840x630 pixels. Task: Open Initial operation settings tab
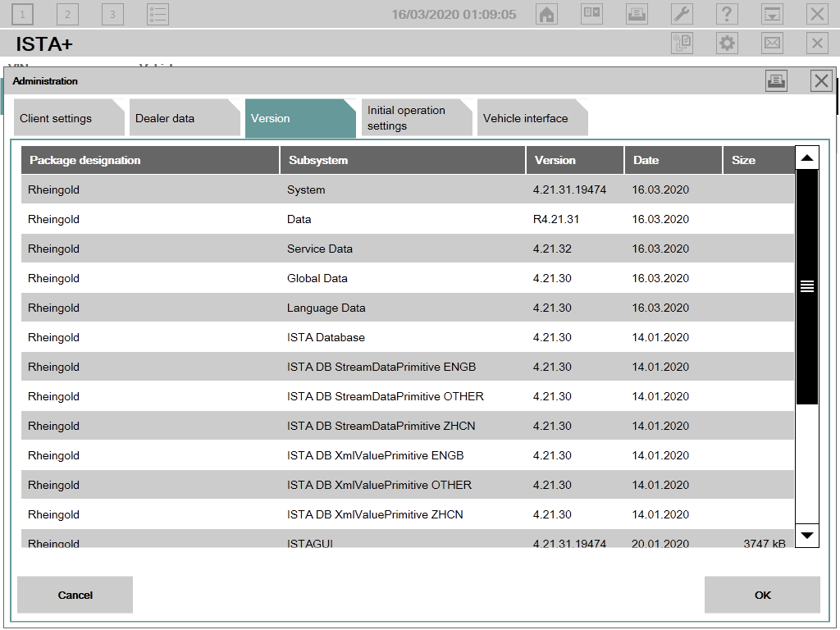417,118
